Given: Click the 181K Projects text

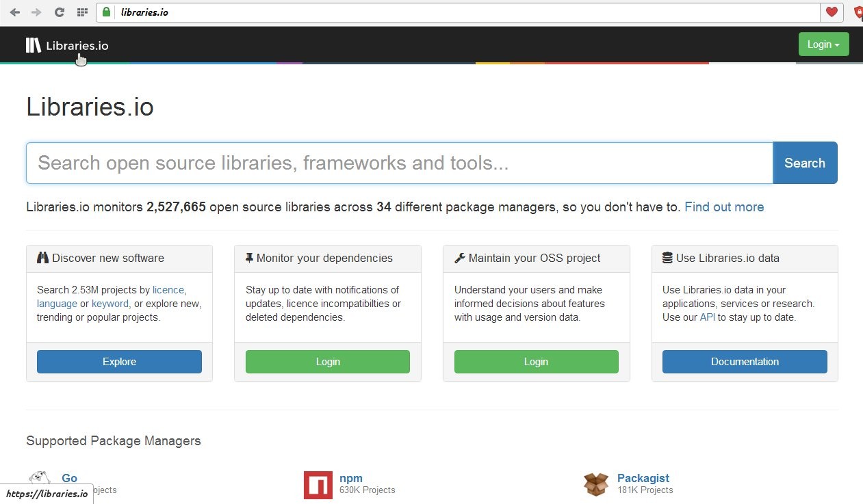Looking at the screenshot, I should pos(645,490).
